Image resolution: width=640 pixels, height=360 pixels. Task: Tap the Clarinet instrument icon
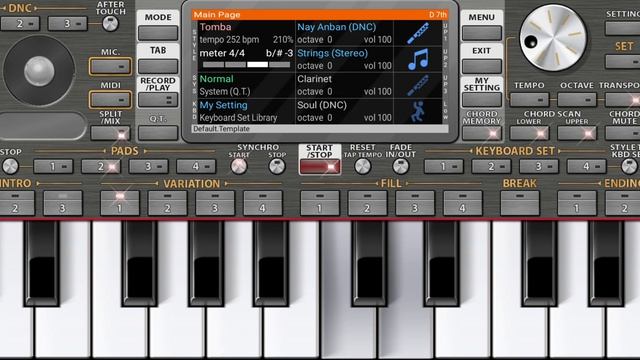point(418,86)
